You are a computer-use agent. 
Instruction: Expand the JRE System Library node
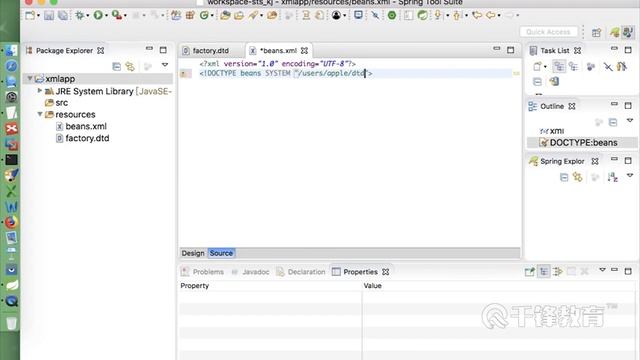[40, 91]
